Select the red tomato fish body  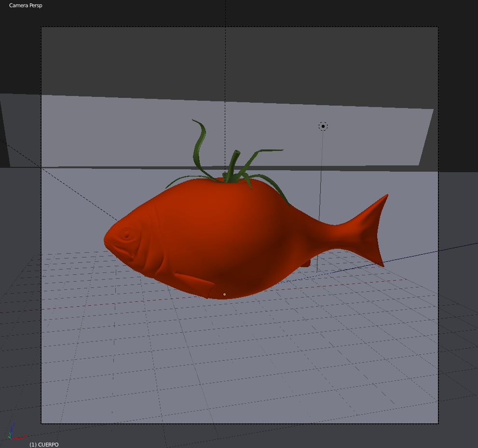[219, 238]
